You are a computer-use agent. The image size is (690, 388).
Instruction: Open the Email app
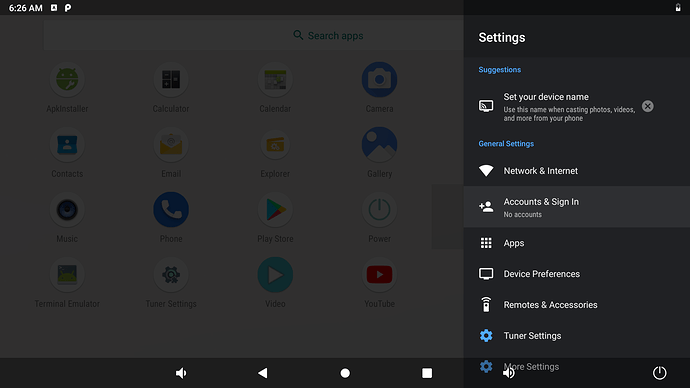point(171,145)
